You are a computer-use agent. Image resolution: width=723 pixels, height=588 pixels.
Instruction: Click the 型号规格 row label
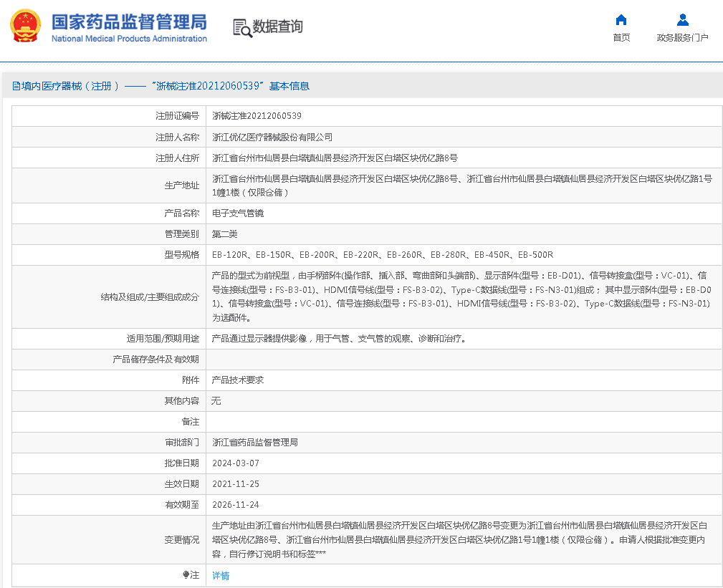click(x=182, y=255)
